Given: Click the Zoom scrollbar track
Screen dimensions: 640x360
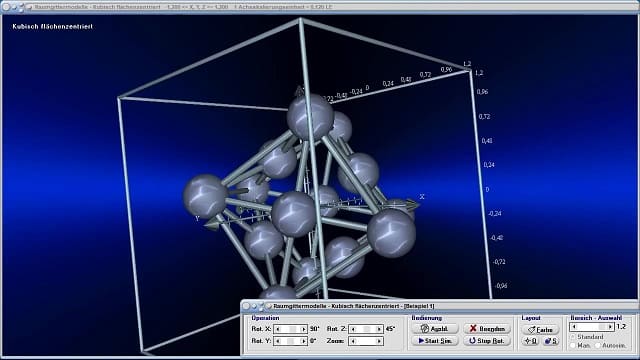Looking at the screenshot, I should [366, 341].
